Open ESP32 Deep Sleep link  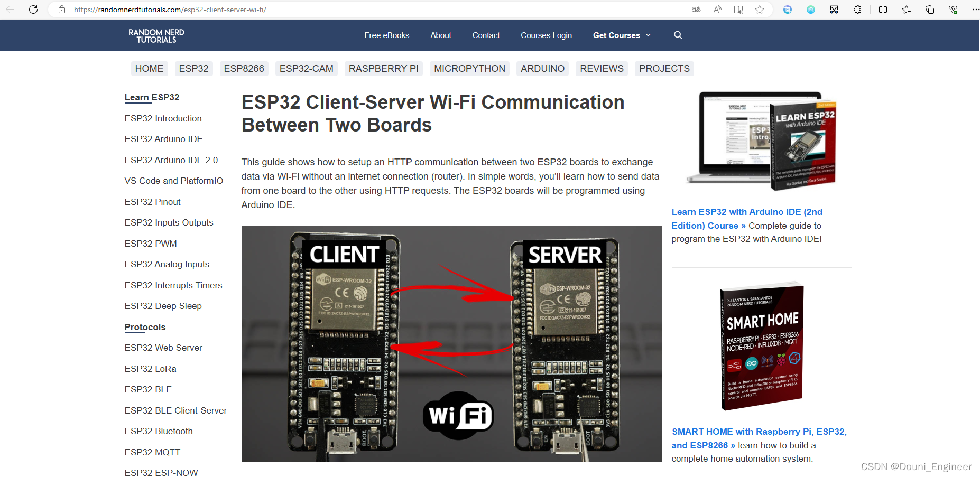tap(163, 306)
